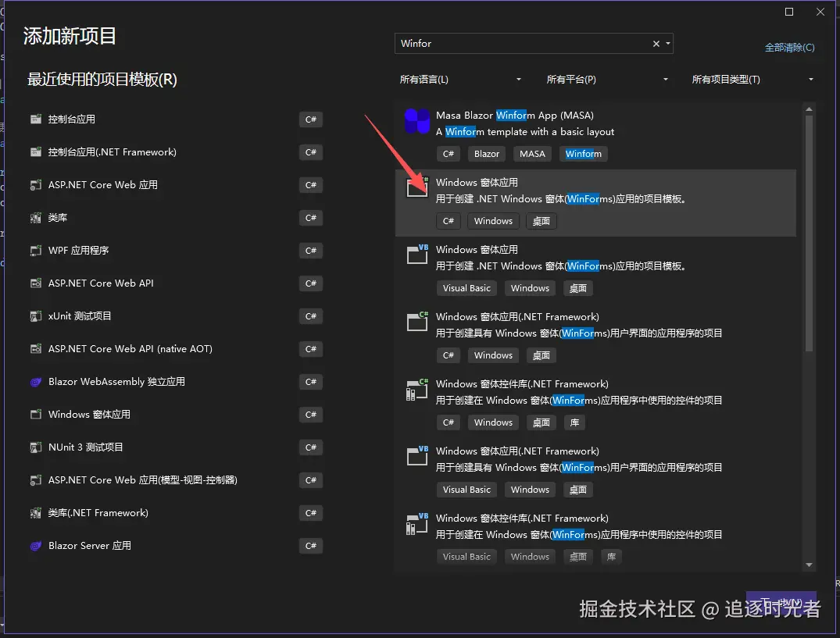This screenshot has width=840, height=638.
Task: Click the Blazor WebAssembly 独立应用 icon
Action: (x=36, y=382)
